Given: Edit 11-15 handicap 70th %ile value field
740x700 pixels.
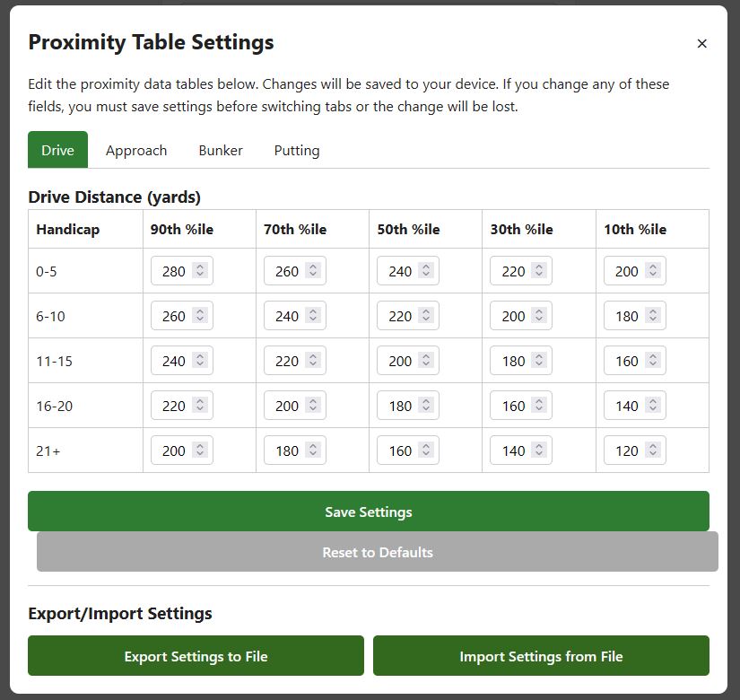Looking at the screenshot, I should tap(295, 361).
